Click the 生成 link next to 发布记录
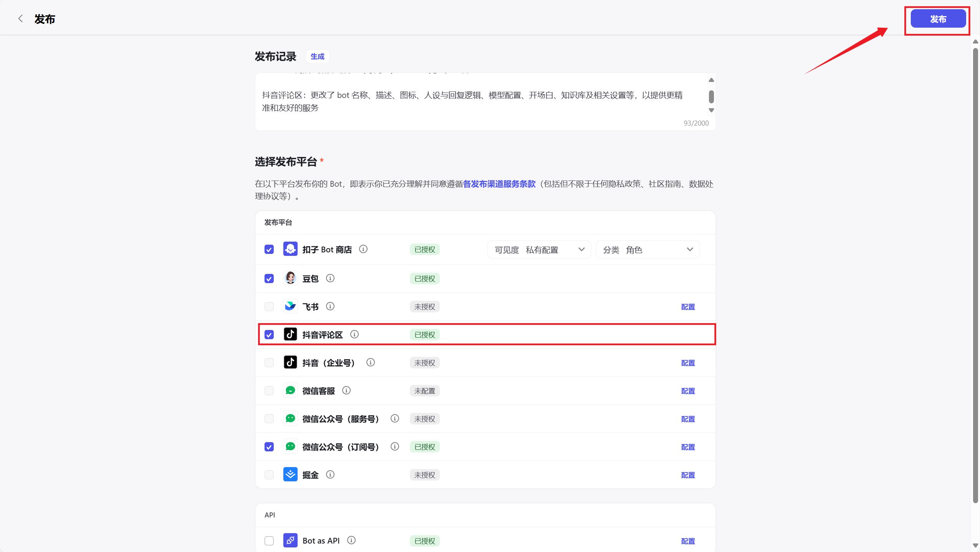The height and width of the screenshot is (552, 980). 317,56
